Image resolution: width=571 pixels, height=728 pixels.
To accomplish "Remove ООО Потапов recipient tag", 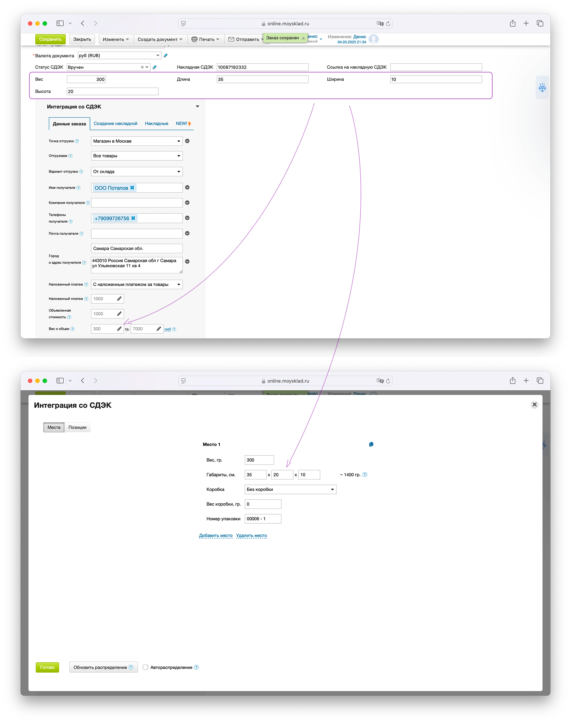I will point(132,188).
